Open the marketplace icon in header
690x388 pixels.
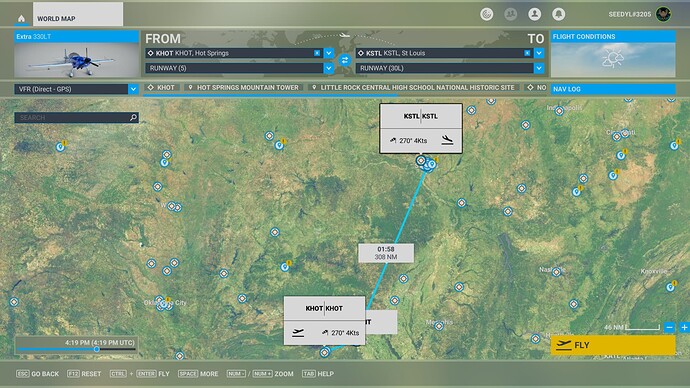click(486, 14)
